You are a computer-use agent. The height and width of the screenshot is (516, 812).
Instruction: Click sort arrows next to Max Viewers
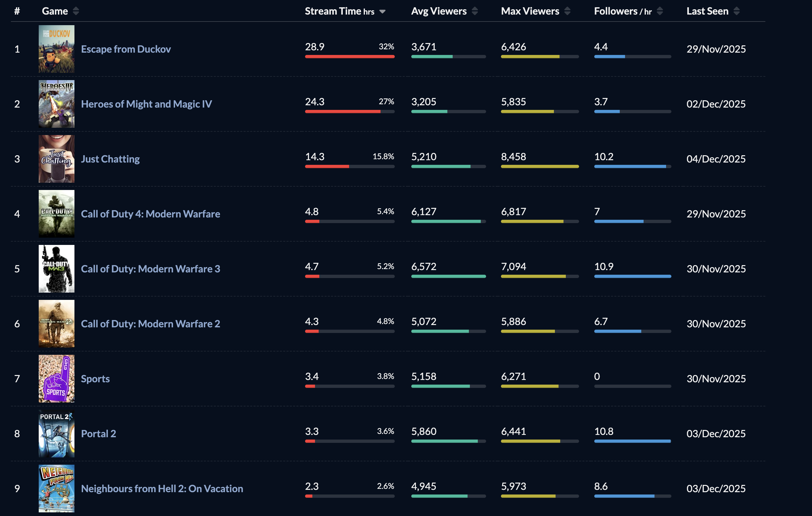coord(567,11)
